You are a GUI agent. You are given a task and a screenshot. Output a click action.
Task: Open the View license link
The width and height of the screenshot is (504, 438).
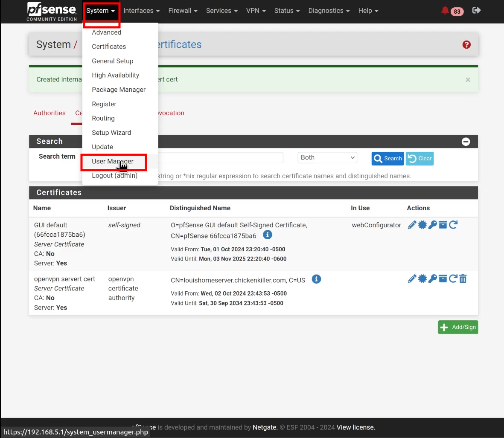click(x=355, y=427)
